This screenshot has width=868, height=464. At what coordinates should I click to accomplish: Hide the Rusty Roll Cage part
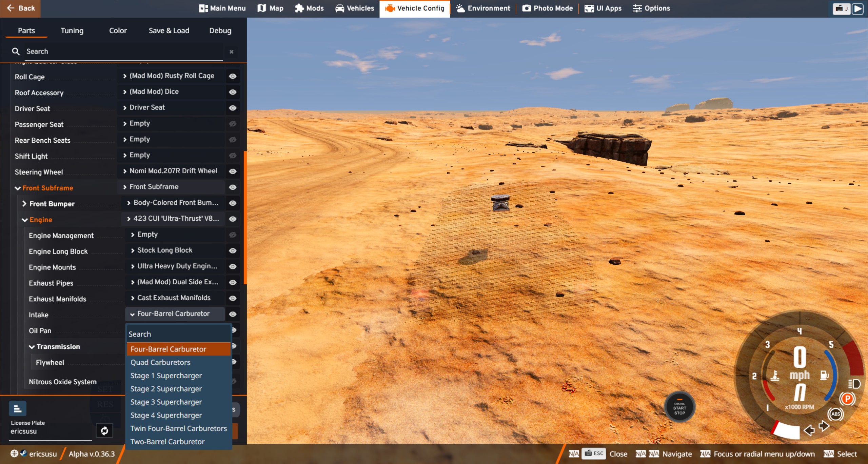click(x=233, y=76)
